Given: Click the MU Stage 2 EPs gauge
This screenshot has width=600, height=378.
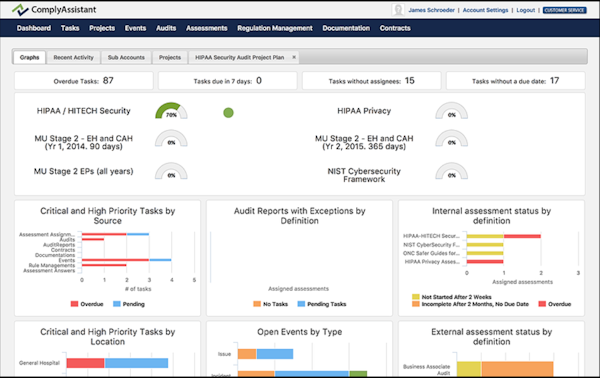Looking at the screenshot, I should [x=171, y=171].
